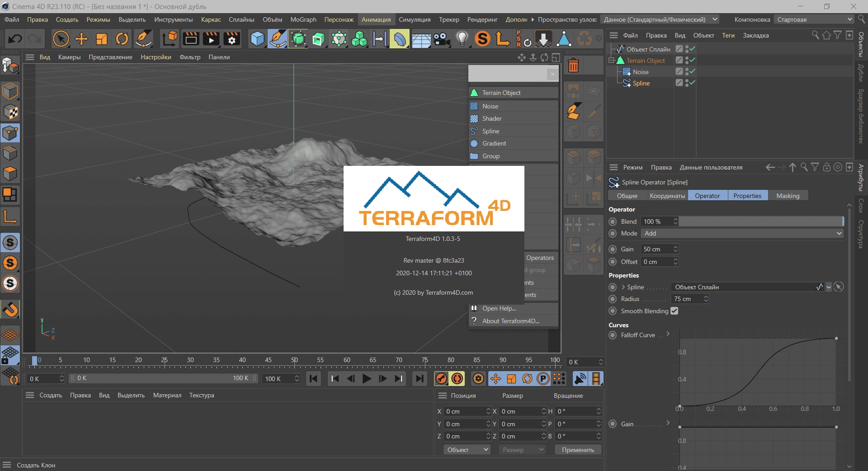Screen dimensions: 868x471
Task: Click the Применить button
Action: tap(578, 450)
